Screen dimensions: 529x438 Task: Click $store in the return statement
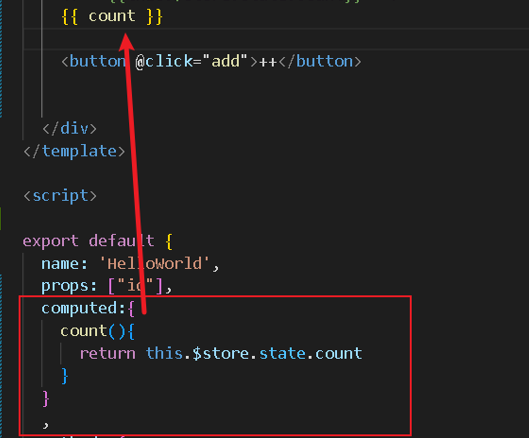click(x=221, y=353)
